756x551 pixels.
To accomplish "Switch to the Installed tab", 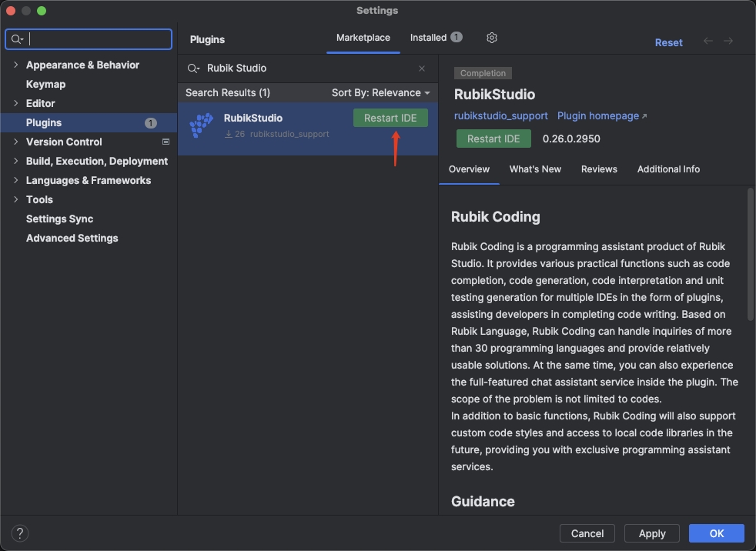I will [x=436, y=38].
